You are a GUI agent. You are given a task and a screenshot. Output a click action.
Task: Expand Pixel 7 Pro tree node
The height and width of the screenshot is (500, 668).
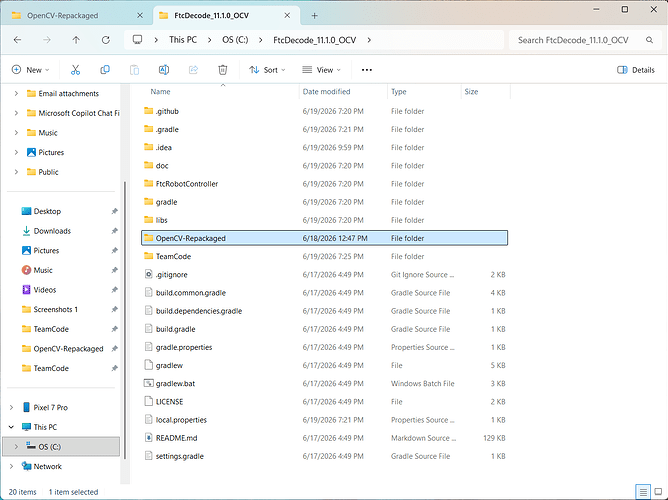[x=12, y=407]
